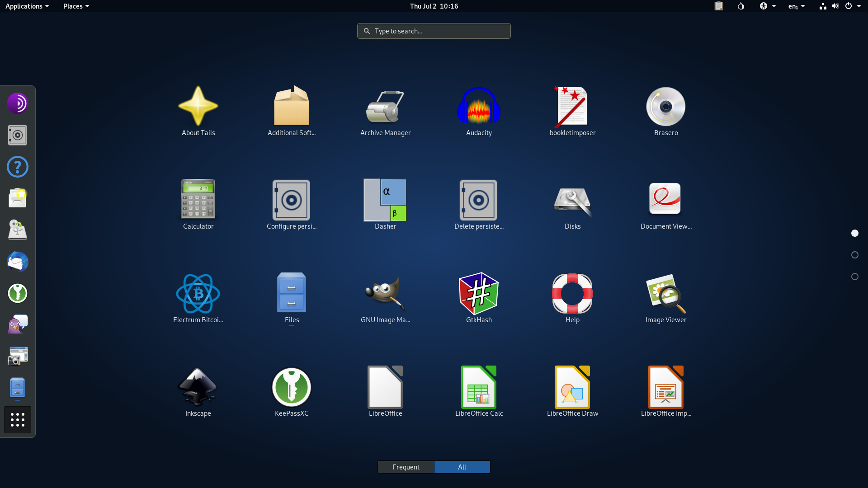This screenshot has height=488, width=868.
Task: Select the All apps tab
Action: [x=462, y=467]
